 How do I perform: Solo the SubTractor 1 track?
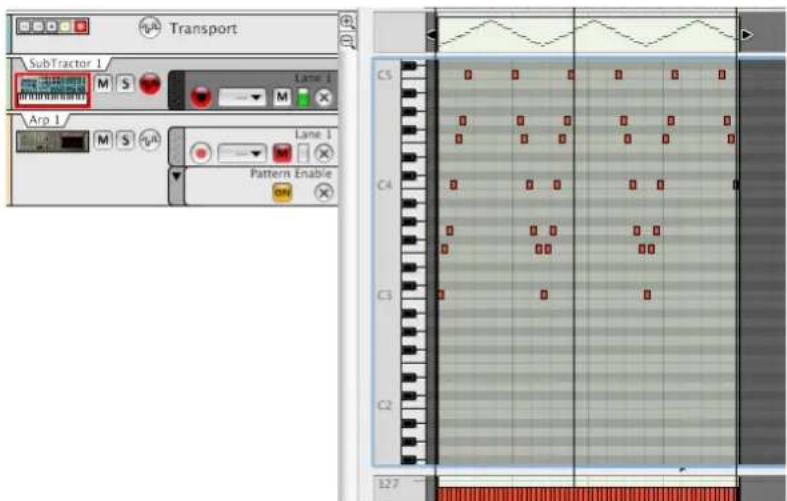(125, 84)
